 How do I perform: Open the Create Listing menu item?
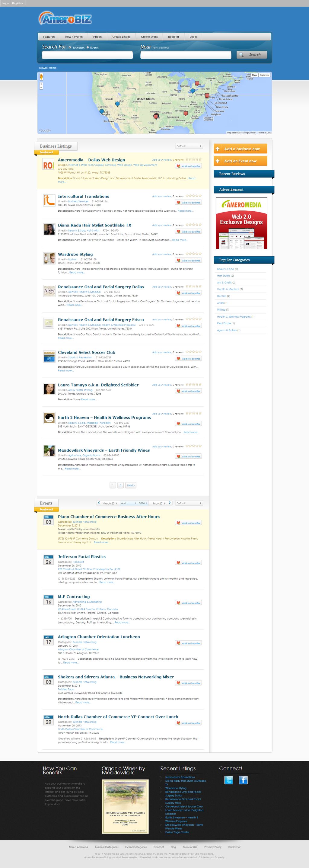coord(121,37)
